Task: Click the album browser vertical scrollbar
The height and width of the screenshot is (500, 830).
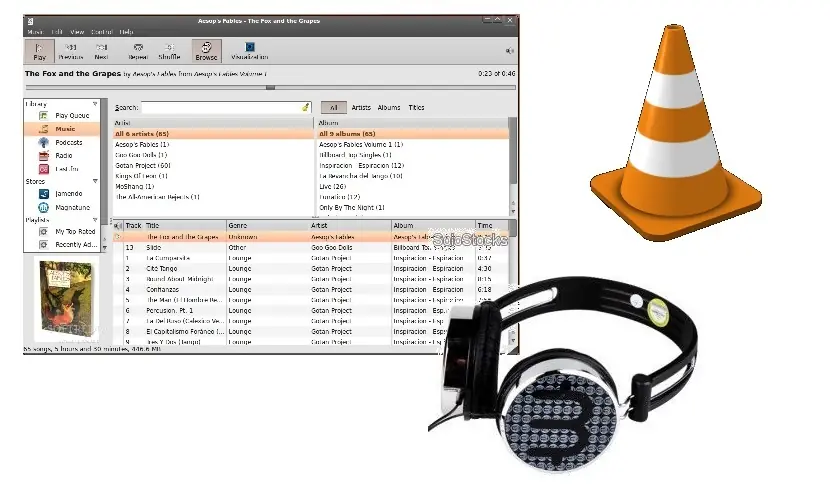Action: point(512,165)
